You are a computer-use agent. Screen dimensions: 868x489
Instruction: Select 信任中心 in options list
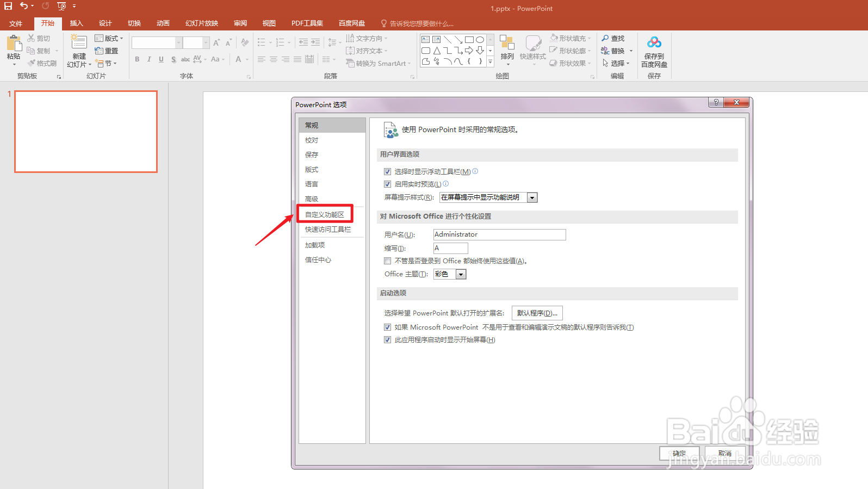click(318, 259)
